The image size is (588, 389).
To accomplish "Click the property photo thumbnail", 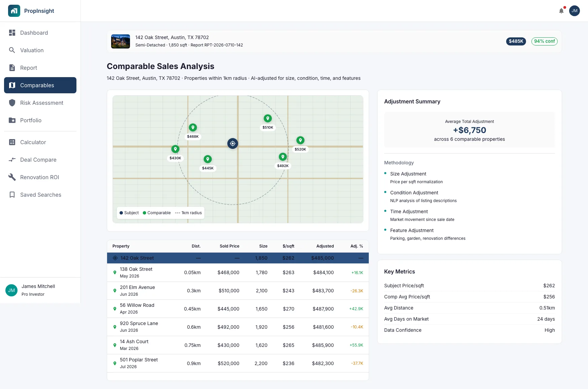I will (x=121, y=41).
